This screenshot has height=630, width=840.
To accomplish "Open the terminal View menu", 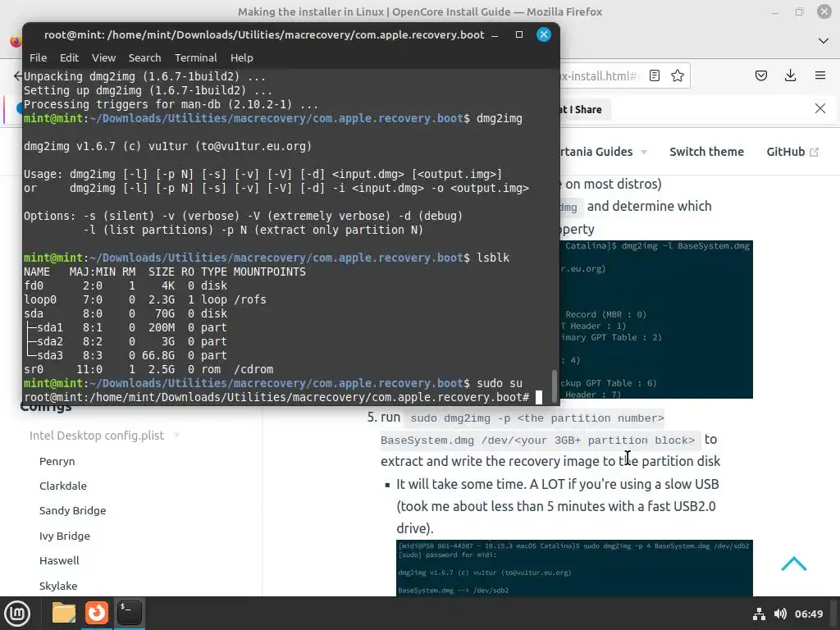I will [103, 58].
